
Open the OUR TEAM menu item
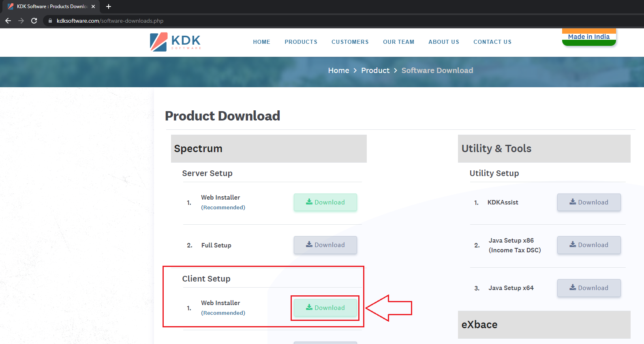pyautogui.click(x=398, y=42)
